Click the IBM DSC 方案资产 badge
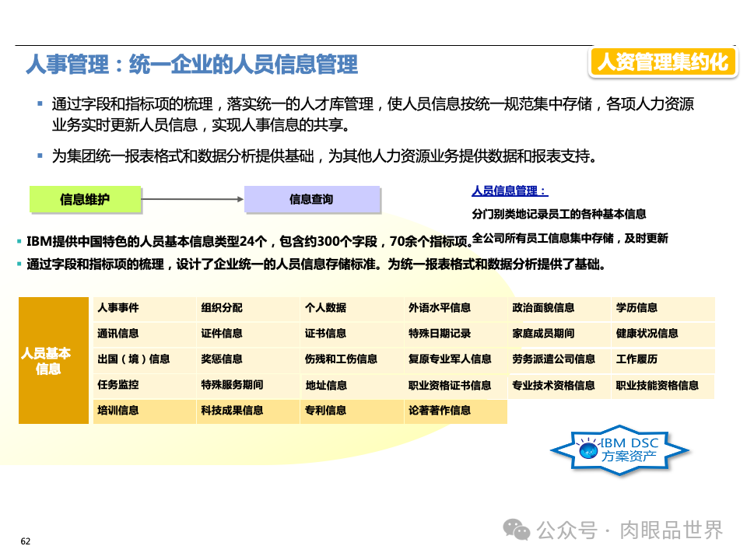The image size is (747, 560). pyautogui.click(x=619, y=450)
